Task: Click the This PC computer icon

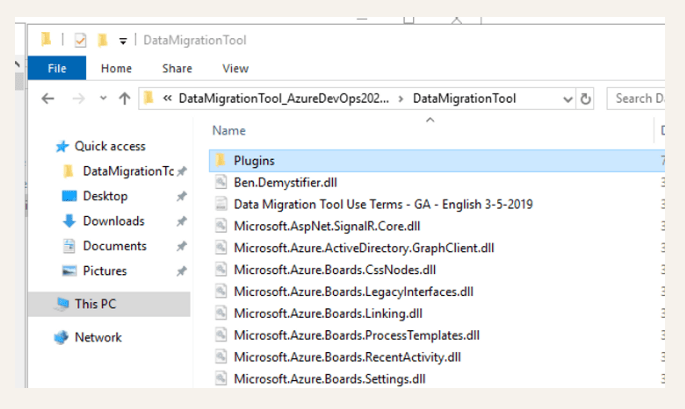Action: [62, 304]
